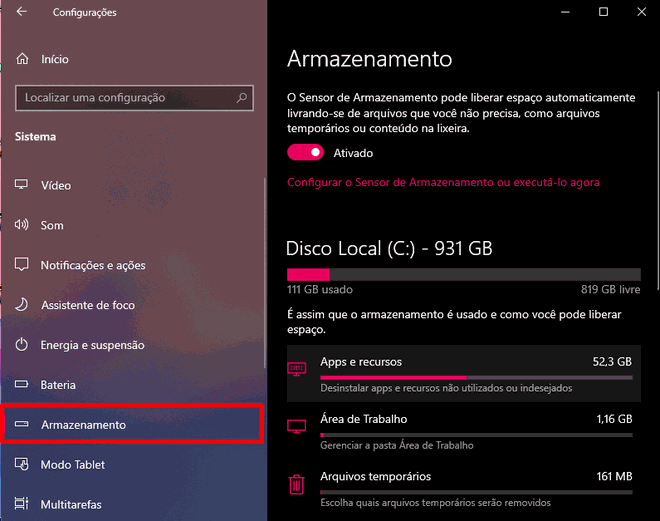Click the right pane vertical scrollbar
The height and width of the screenshot is (521, 660).
(x=657, y=190)
